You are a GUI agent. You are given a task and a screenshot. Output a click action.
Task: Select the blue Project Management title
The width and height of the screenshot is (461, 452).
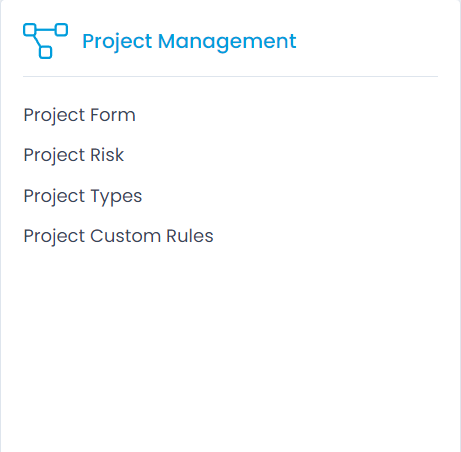tap(189, 42)
